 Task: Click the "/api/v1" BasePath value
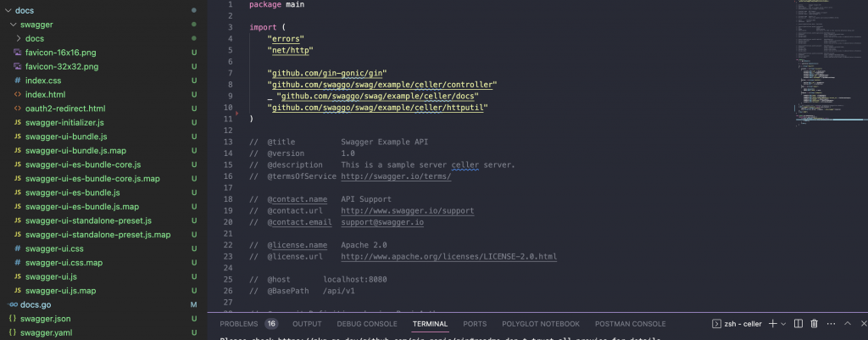click(x=339, y=292)
